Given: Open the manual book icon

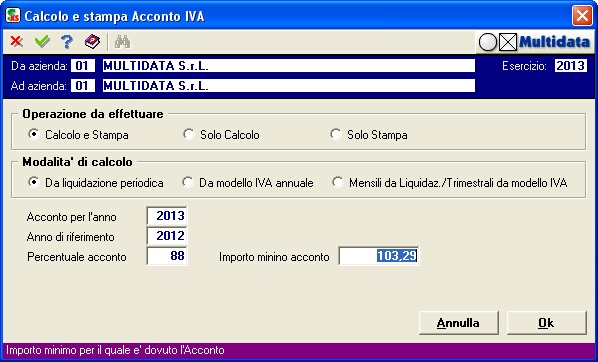Looking at the screenshot, I should point(92,42).
